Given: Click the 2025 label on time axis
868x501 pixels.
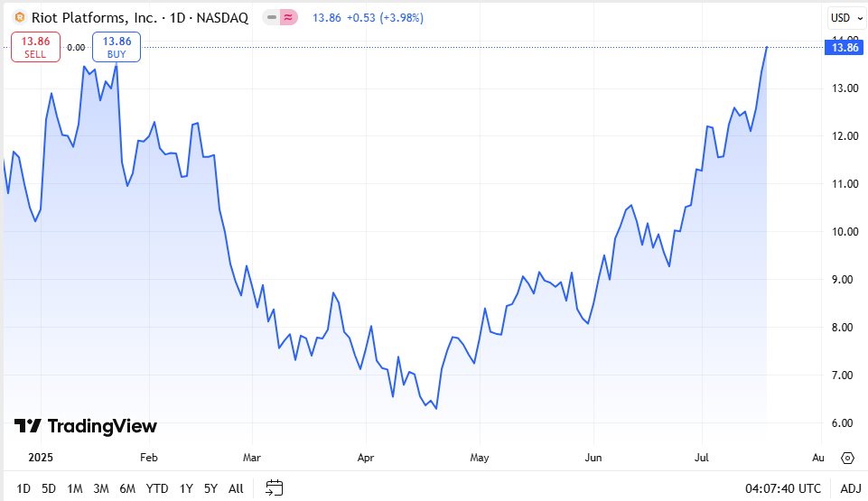Looking at the screenshot, I should pos(41,458).
